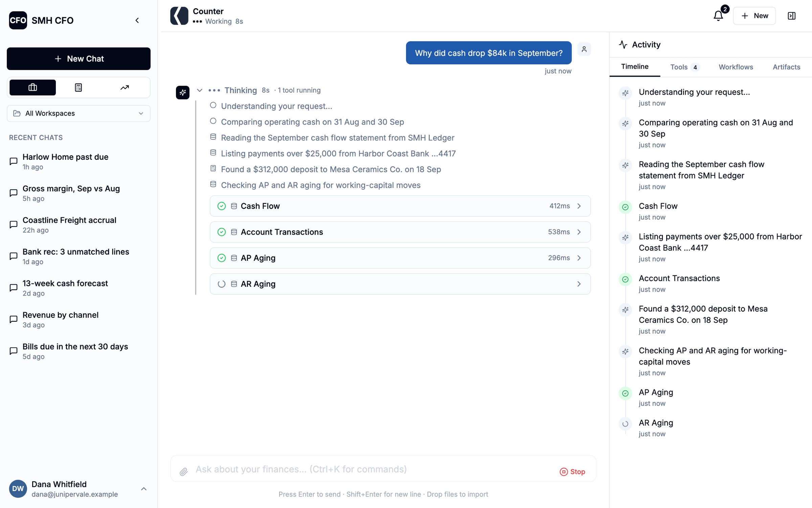Image resolution: width=812 pixels, height=508 pixels.
Task: Collapse the Thinking steps chevron
Action: click(200, 90)
